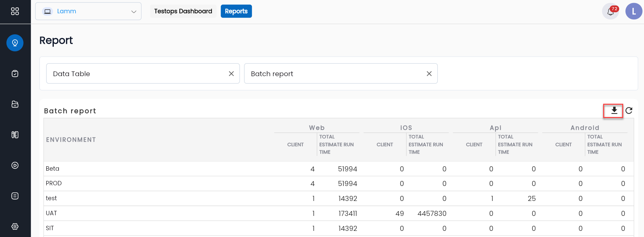
Task: Open the book library sidebar icon
Action: pos(15,135)
